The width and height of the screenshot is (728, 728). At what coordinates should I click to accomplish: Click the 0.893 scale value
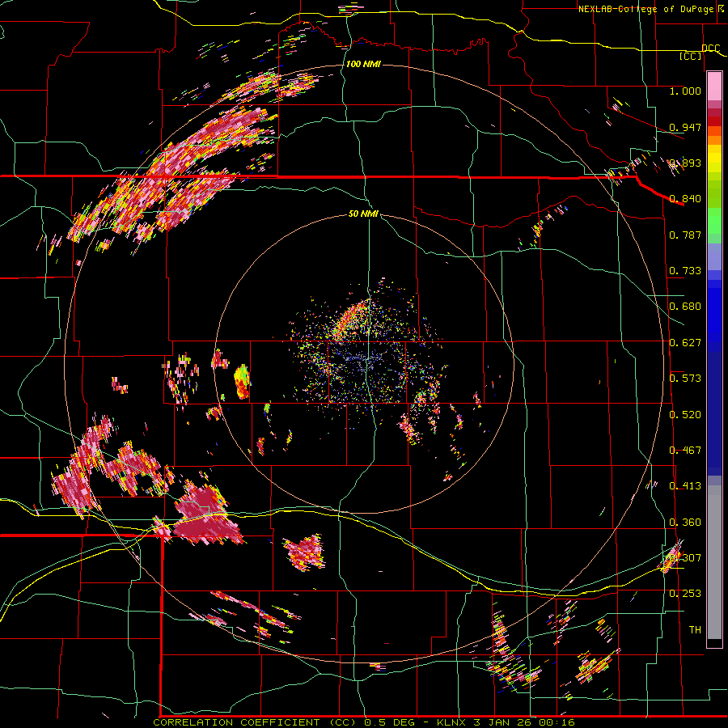(685, 163)
